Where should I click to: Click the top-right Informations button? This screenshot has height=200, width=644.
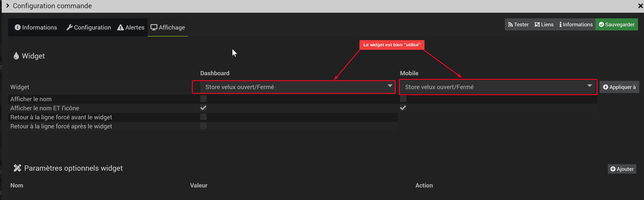pos(576,25)
